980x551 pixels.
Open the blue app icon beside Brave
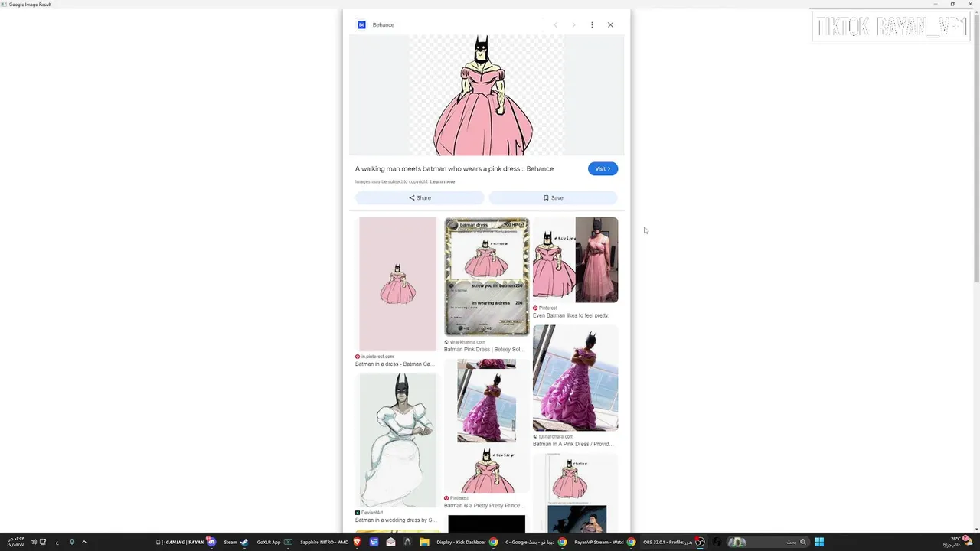374,542
